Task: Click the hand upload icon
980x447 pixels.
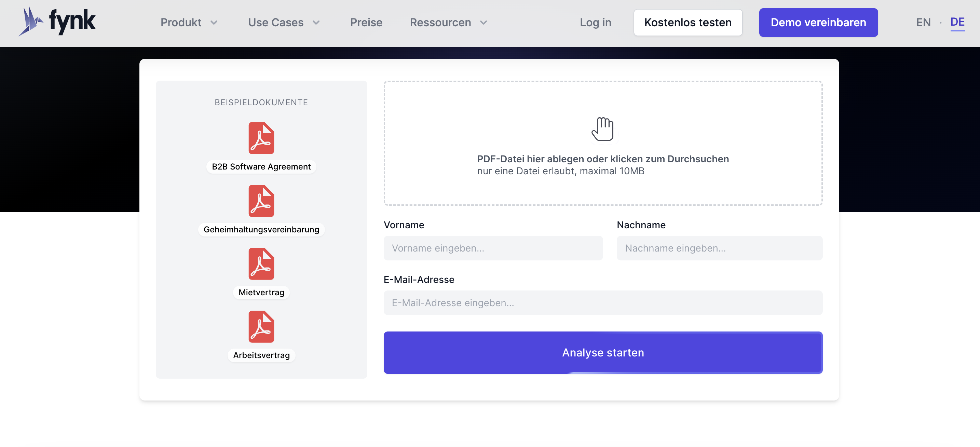Action: [603, 129]
